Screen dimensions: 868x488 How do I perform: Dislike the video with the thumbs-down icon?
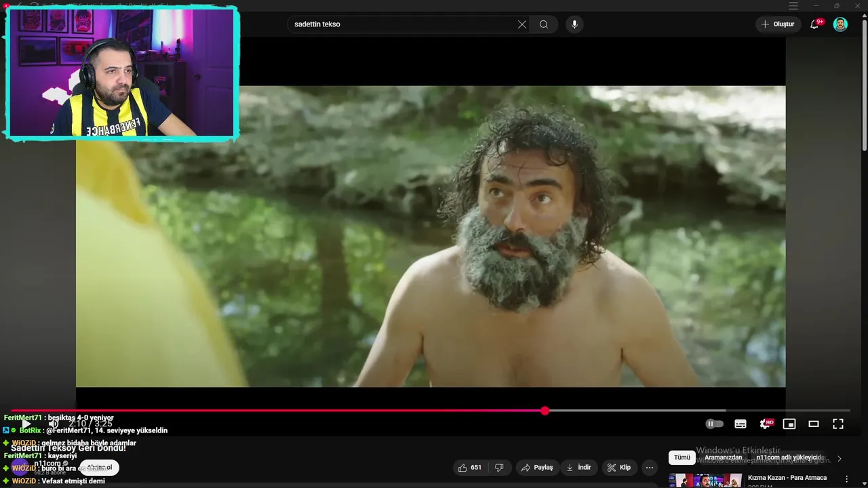click(499, 468)
